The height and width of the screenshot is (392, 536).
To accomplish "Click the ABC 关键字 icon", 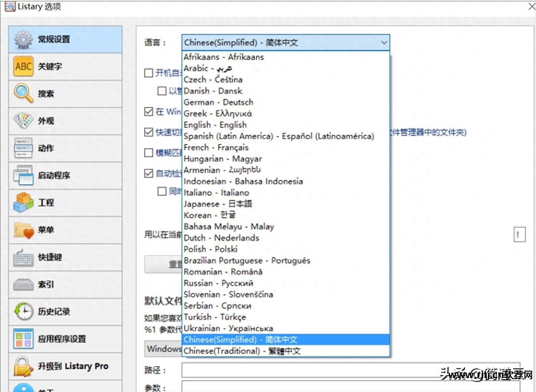I will [x=23, y=66].
